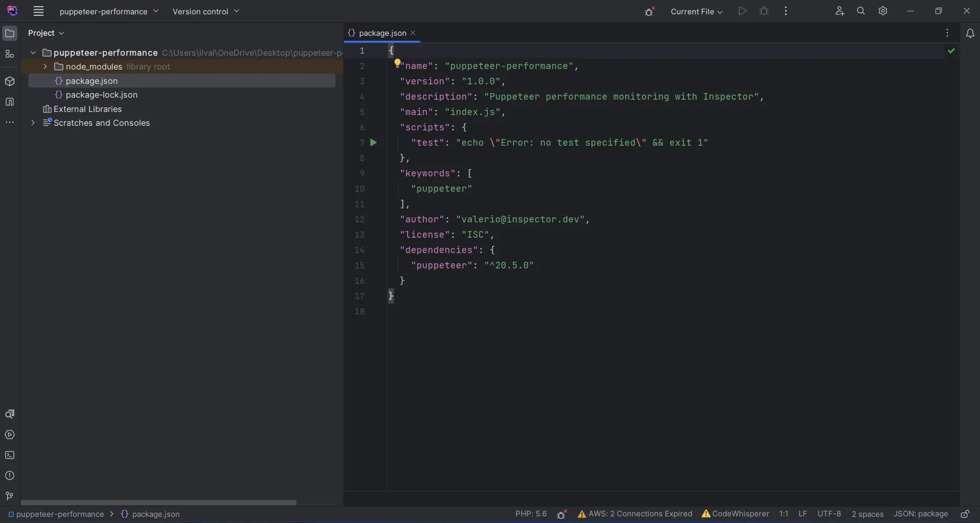Click the Code With Me icon
This screenshot has height=523, width=980.
[x=839, y=11]
